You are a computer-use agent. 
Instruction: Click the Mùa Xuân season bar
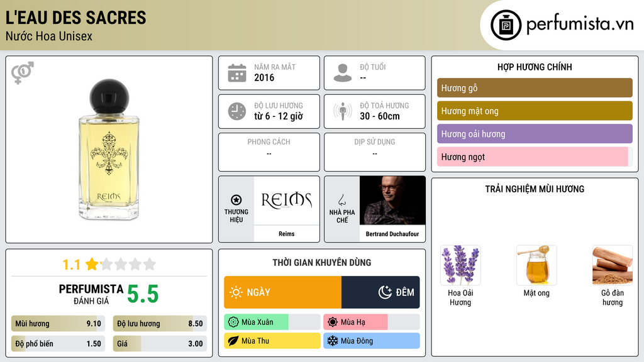pyautogui.click(x=272, y=322)
